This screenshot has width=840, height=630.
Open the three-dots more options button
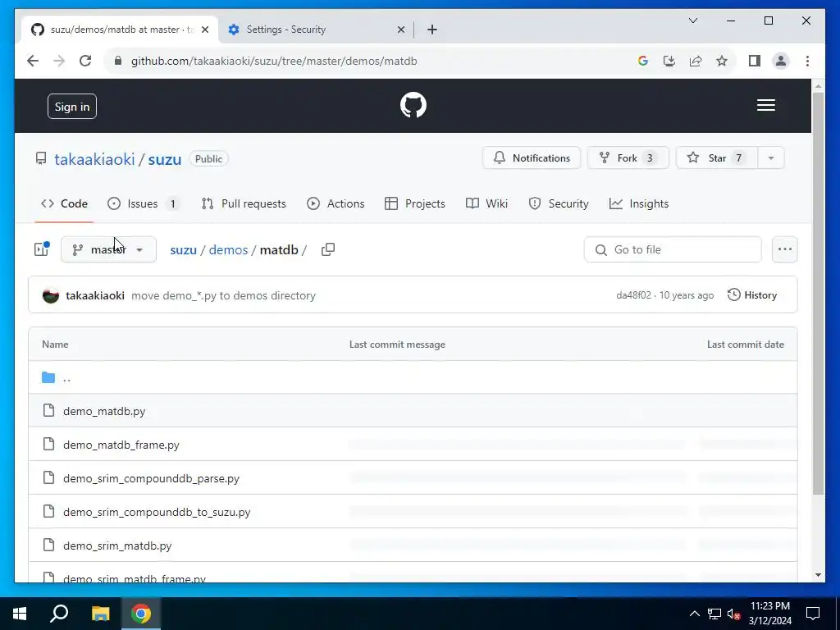point(785,249)
